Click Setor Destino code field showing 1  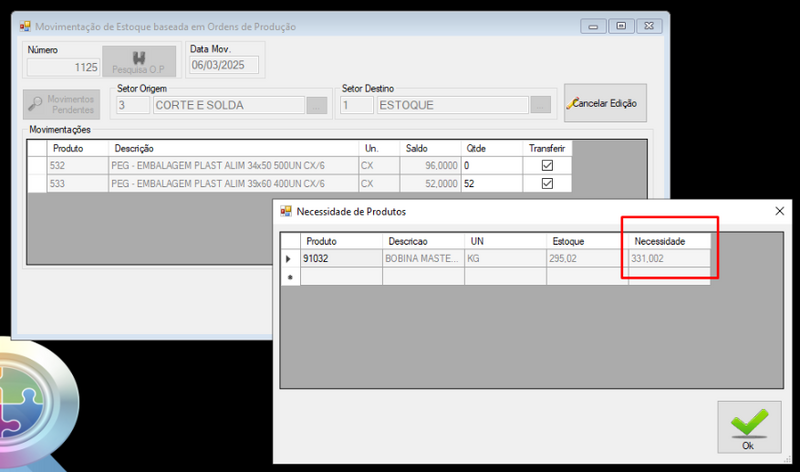coord(357,105)
